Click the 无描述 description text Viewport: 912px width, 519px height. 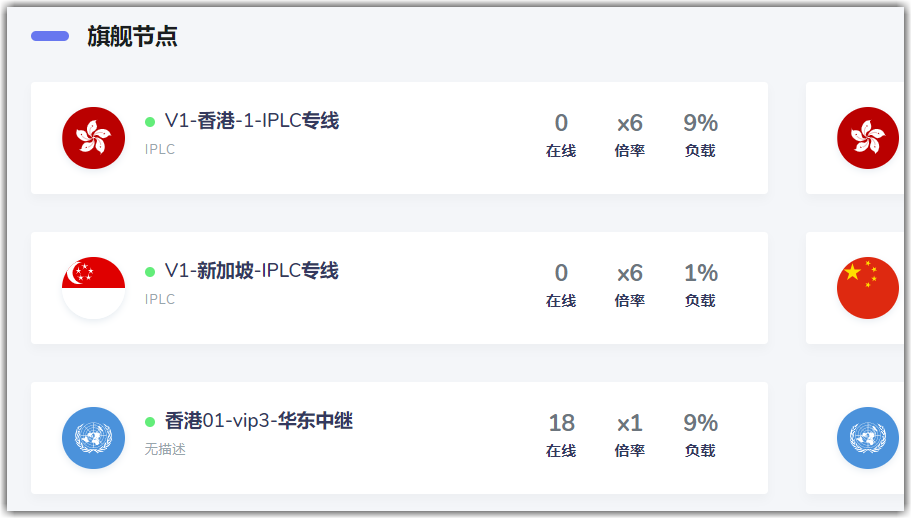point(165,449)
